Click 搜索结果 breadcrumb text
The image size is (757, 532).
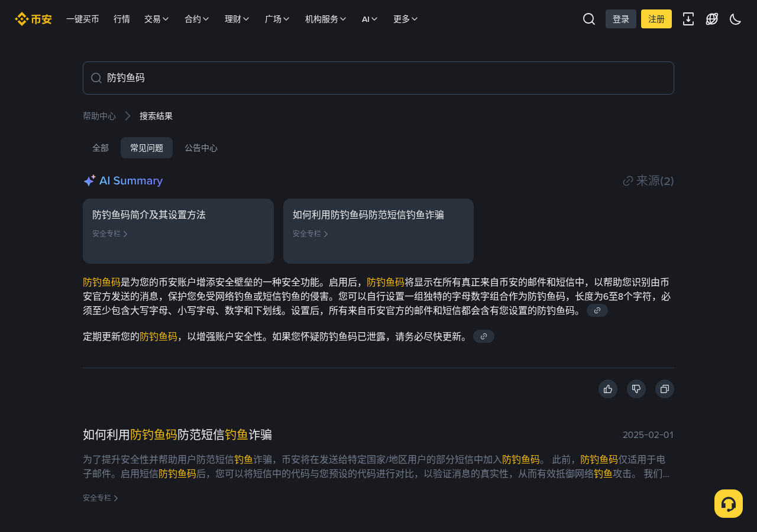click(x=156, y=116)
